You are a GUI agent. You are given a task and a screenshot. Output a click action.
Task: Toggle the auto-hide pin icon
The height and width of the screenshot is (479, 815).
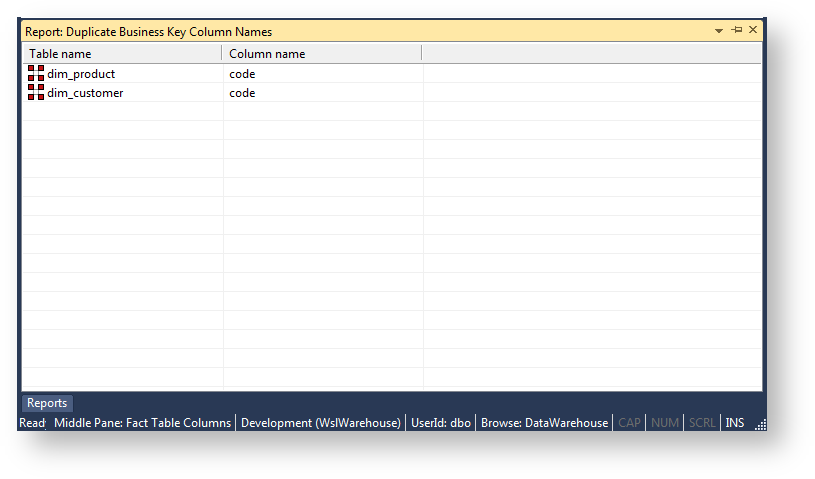pos(737,30)
